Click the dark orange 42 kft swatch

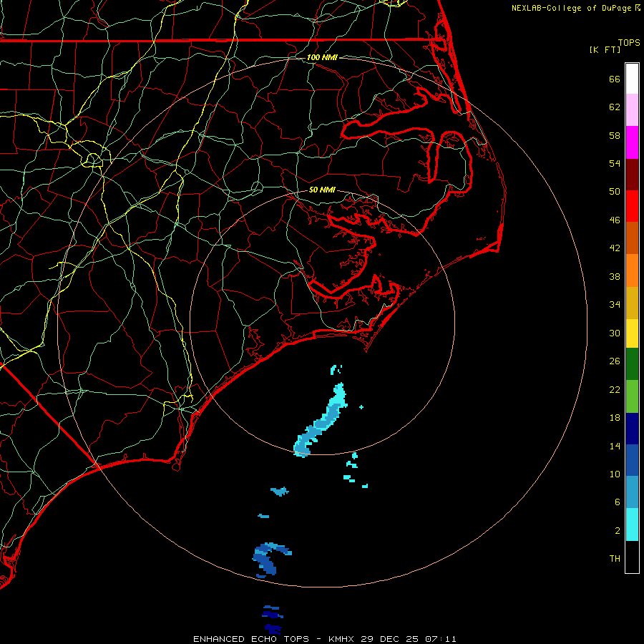click(632, 238)
